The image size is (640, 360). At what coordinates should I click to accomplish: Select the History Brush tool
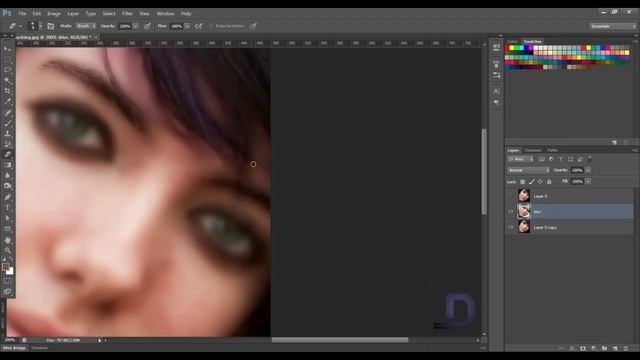pyautogui.click(x=7, y=144)
